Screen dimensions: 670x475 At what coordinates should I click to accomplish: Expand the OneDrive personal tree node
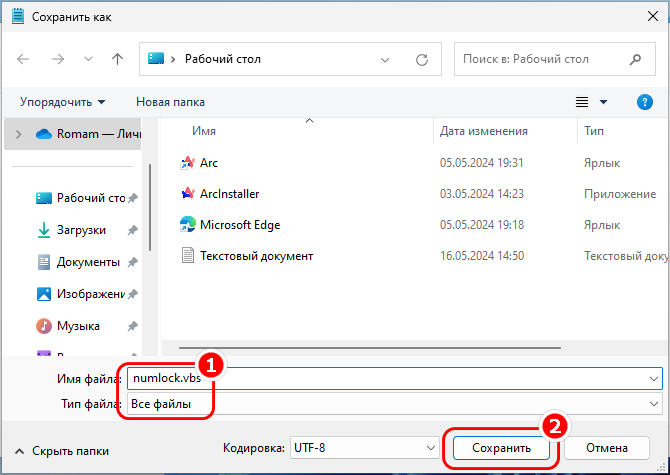pos(18,134)
